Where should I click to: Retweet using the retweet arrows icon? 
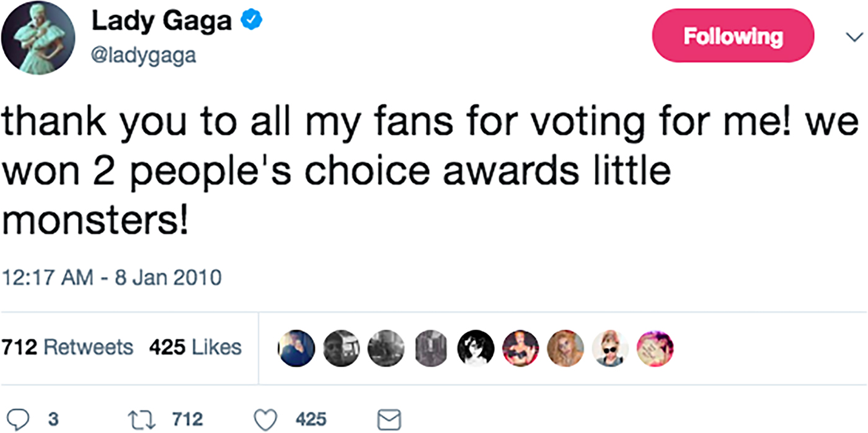pos(148,420)
